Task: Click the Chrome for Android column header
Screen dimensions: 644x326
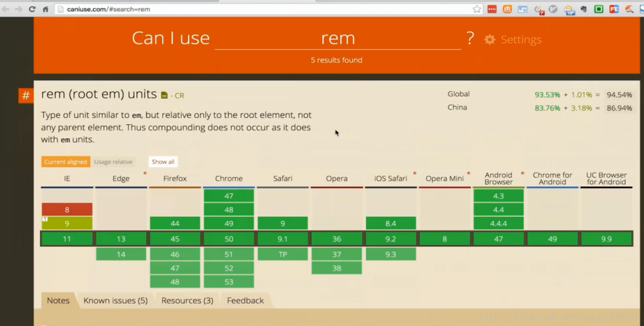Action: point(552,178)
